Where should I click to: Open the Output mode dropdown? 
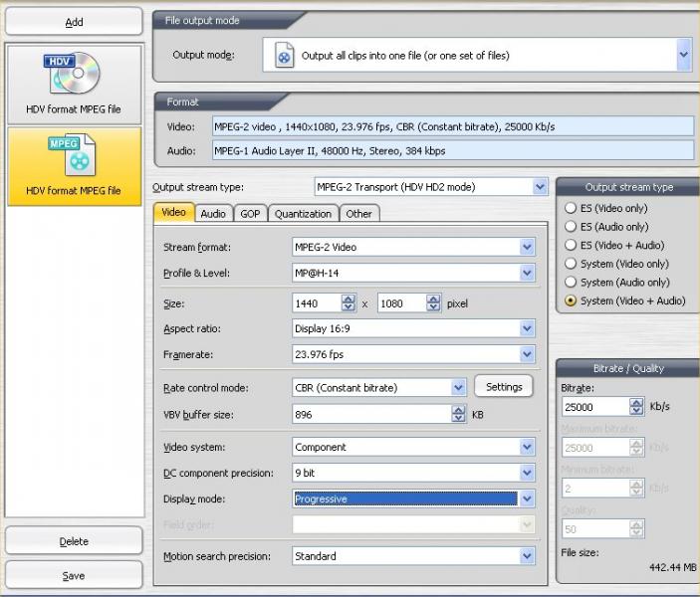[x=683, y=56]
